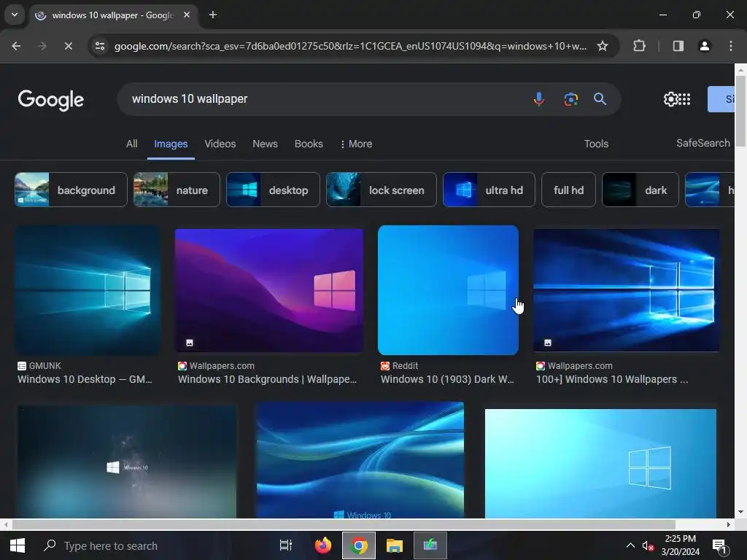Viewport: 747px width, 560px height.
Task: Switch to the Books tab
Action: click(x=309, y=144)
